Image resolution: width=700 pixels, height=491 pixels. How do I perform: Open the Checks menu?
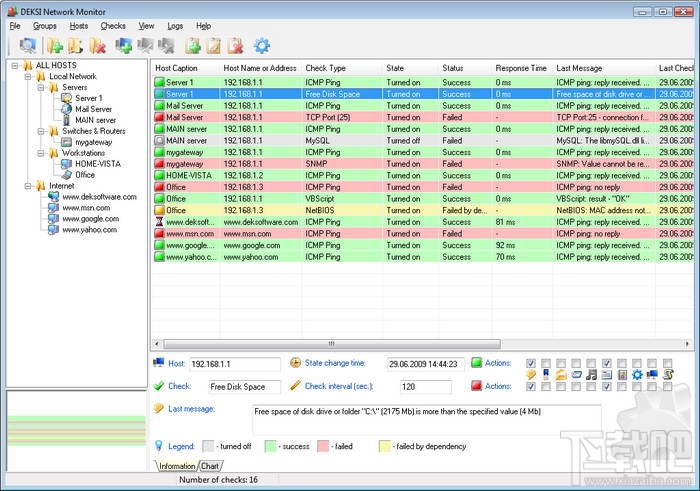coord(113,25)
